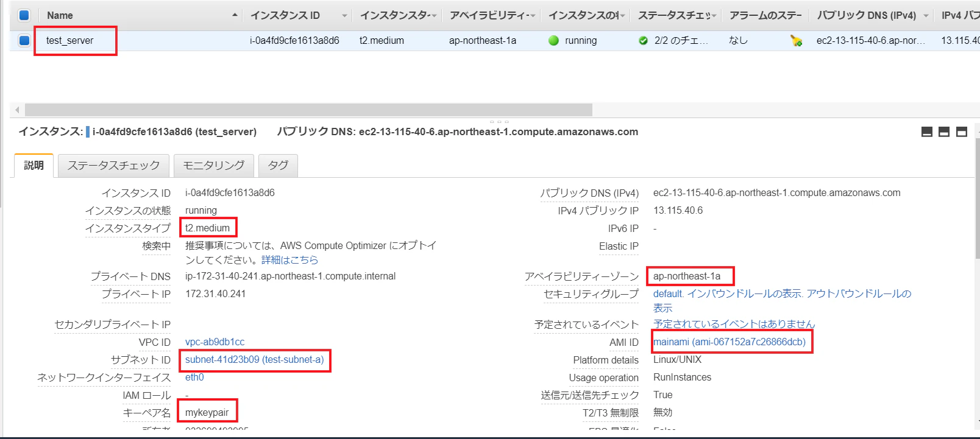
Task: Open the モニタリング tab
Action: pos(214,166)
